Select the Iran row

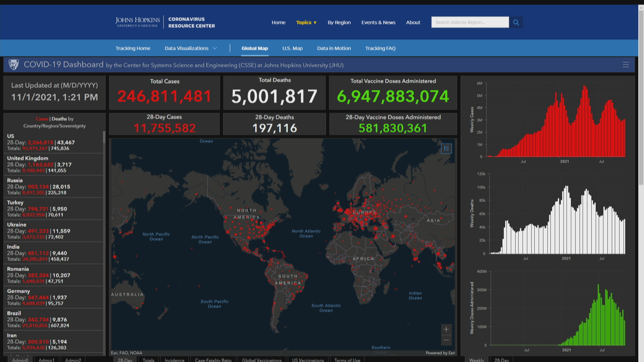coord(53,341)
